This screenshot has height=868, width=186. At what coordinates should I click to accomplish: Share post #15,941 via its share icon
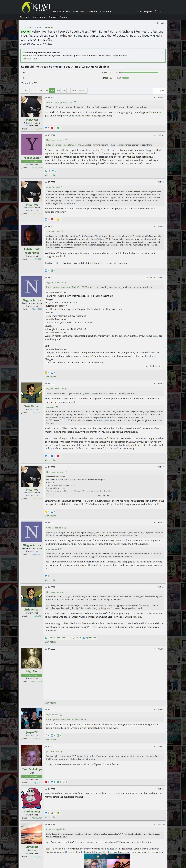(155, 97)
